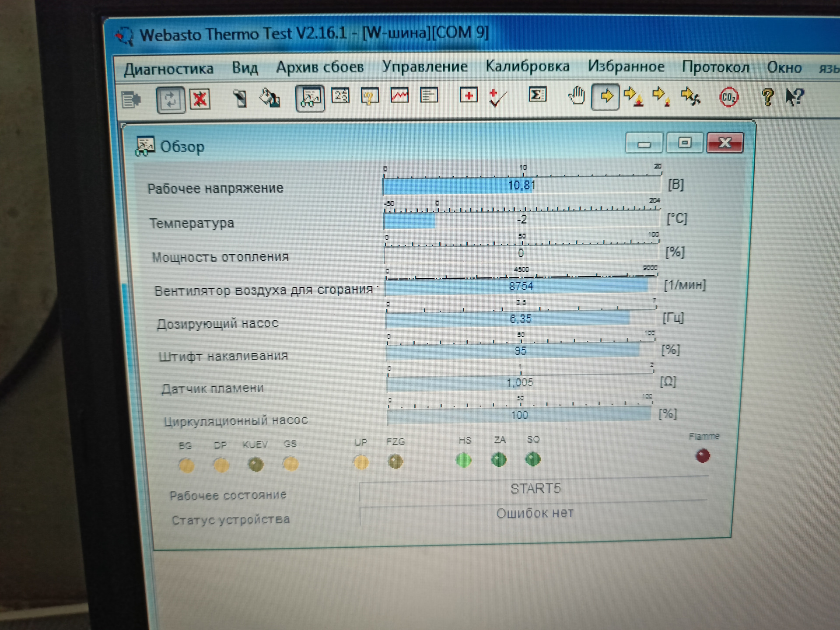Open the Окно menu

[x=784, y=67]
